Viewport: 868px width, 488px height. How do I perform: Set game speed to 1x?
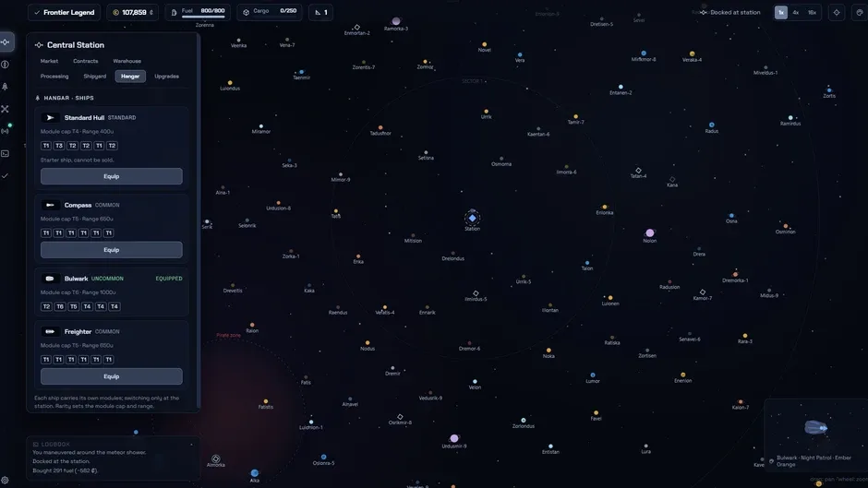pos(781,12)
